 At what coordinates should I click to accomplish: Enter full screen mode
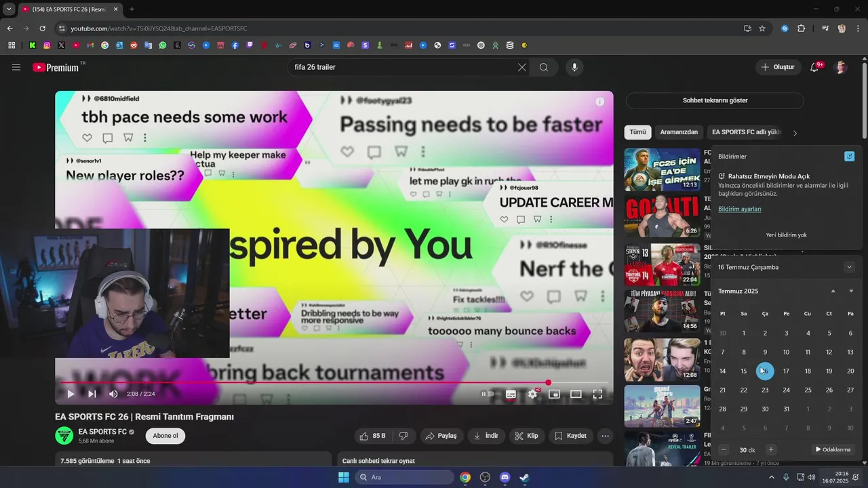pos(597,394)
